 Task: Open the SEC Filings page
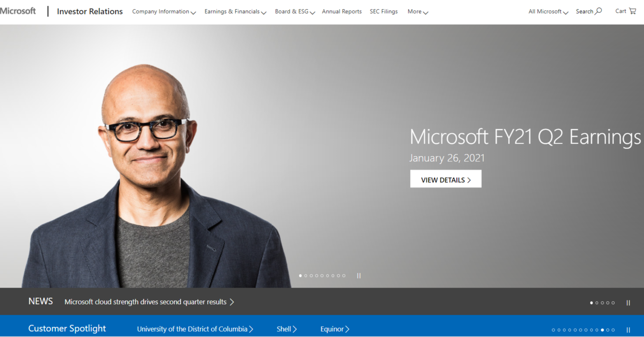click(x=384, y=12)
